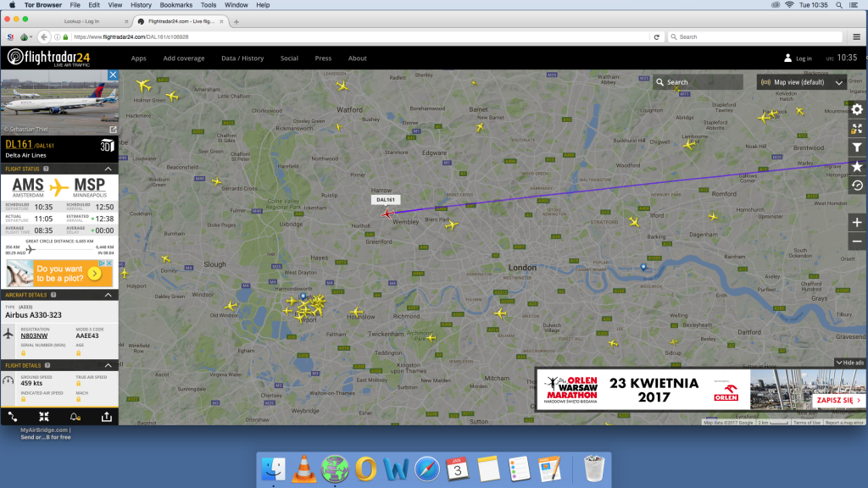Click the browser Search box
The height and width of the screenshot is (488, 868).
pos(755,37)
